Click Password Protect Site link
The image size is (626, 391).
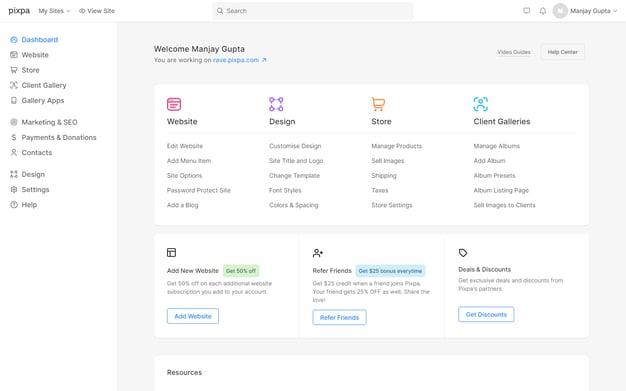199,191
